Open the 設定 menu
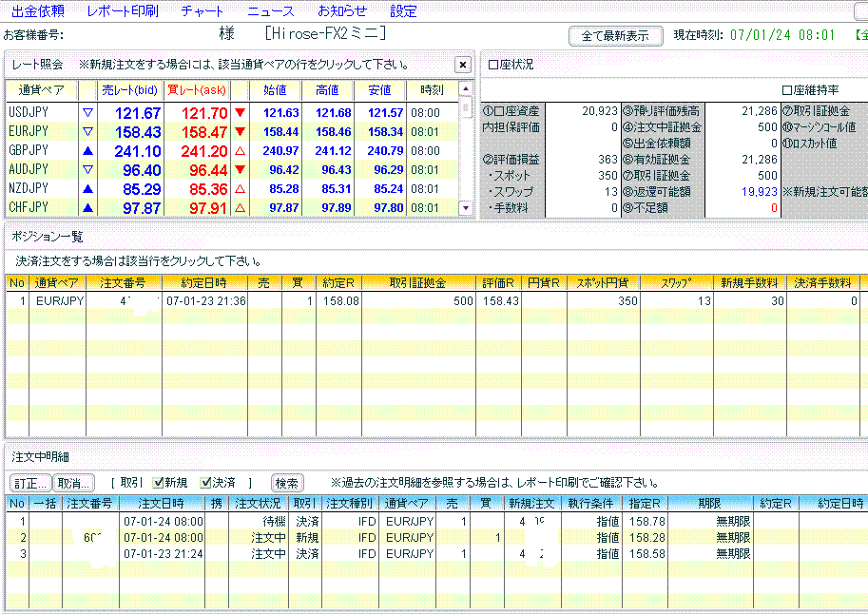The width and height of the screenshot is (868, 614). click(403, 11)
